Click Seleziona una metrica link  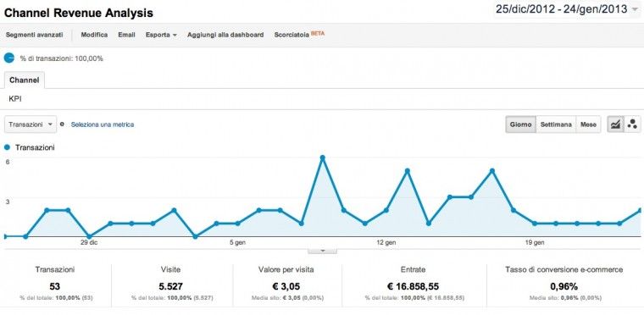(x=103, y=124)
